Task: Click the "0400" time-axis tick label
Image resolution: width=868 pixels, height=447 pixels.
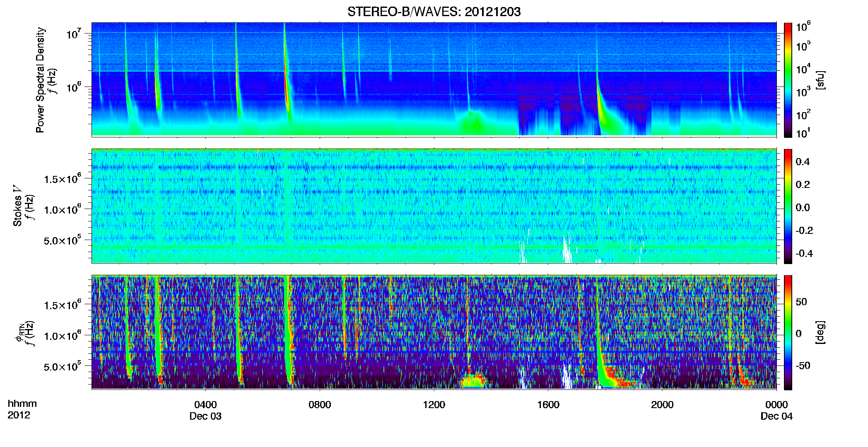Action: [x=205, y=405]
